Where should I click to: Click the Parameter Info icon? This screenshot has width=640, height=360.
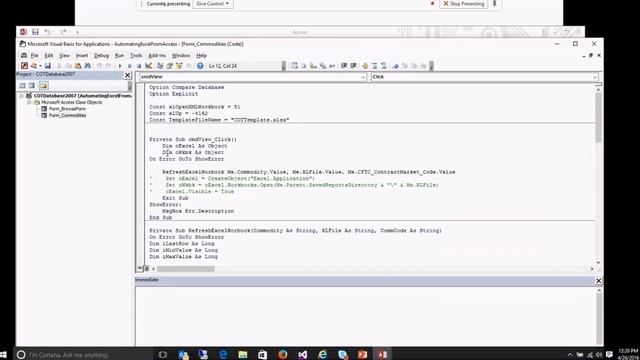[322, 66]
